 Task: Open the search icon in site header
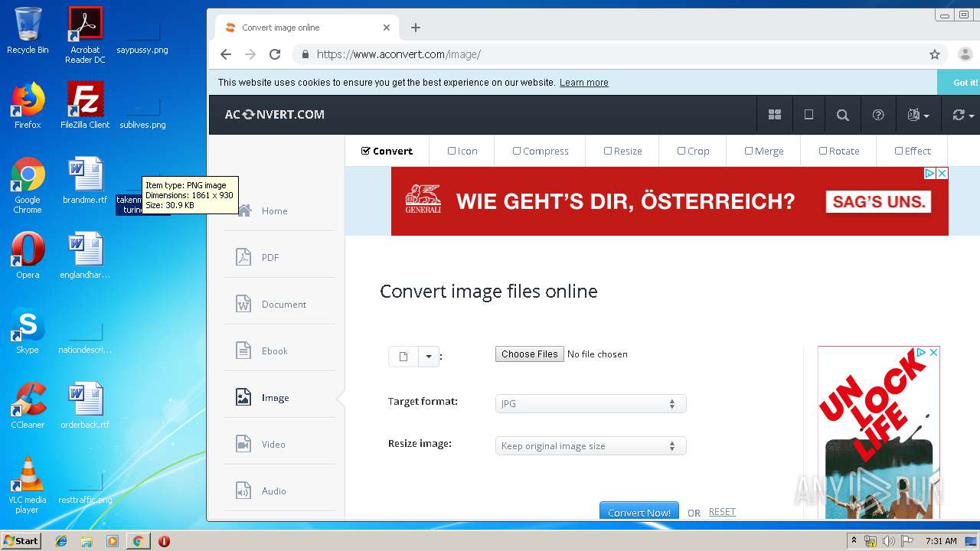[x=843, y=115]
